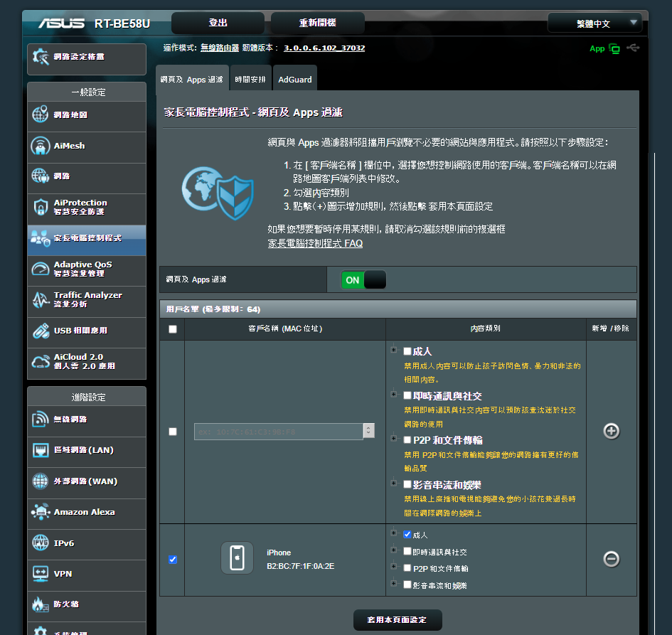Check 即時通訊與社交 in the iPhone row

(407, 551)
